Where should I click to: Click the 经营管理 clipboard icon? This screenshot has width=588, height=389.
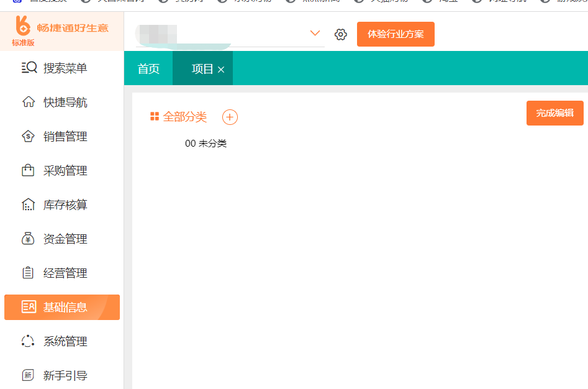tap(28, 273)
